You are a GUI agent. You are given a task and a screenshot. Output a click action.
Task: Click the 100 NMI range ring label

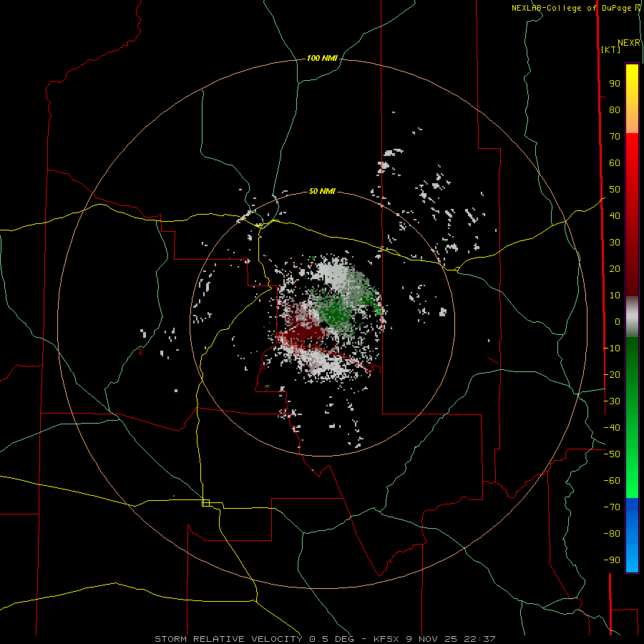(x=322, y=59)
